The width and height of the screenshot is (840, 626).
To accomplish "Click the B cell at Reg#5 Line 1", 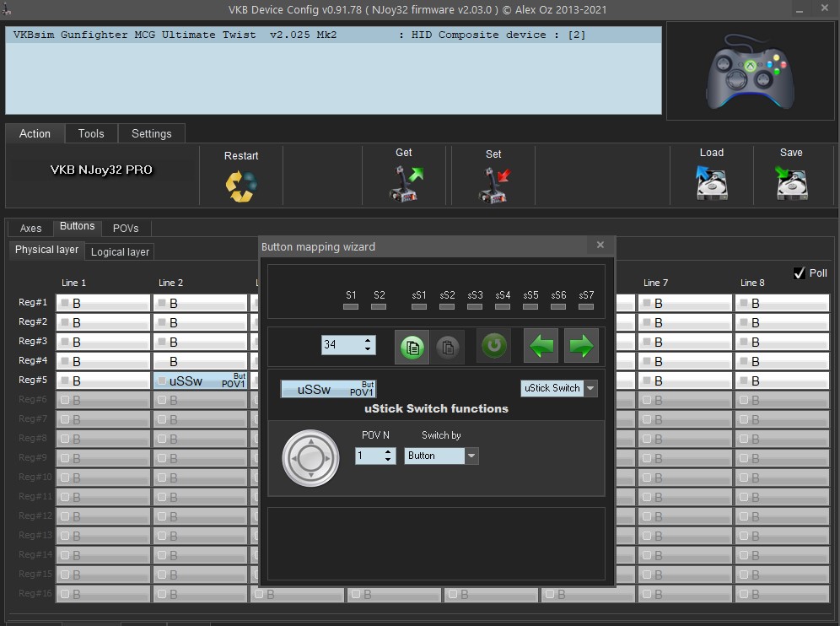I will 104,380.
